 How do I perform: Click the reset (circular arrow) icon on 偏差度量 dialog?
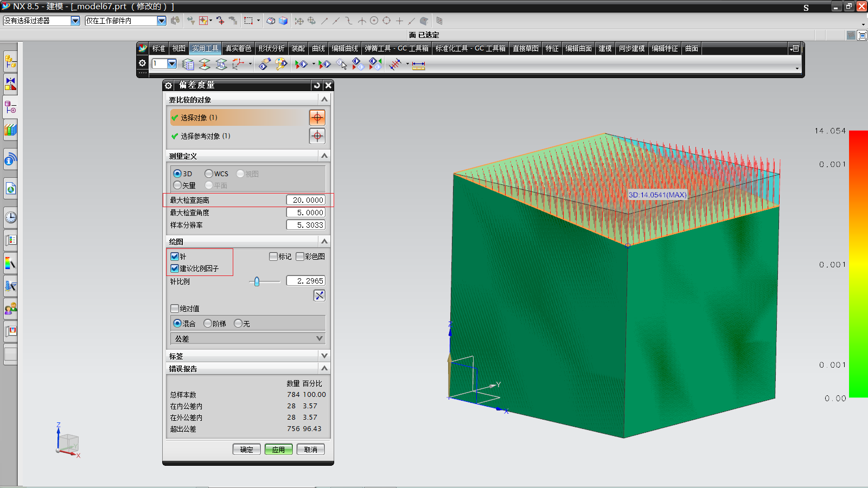(316, 85)
